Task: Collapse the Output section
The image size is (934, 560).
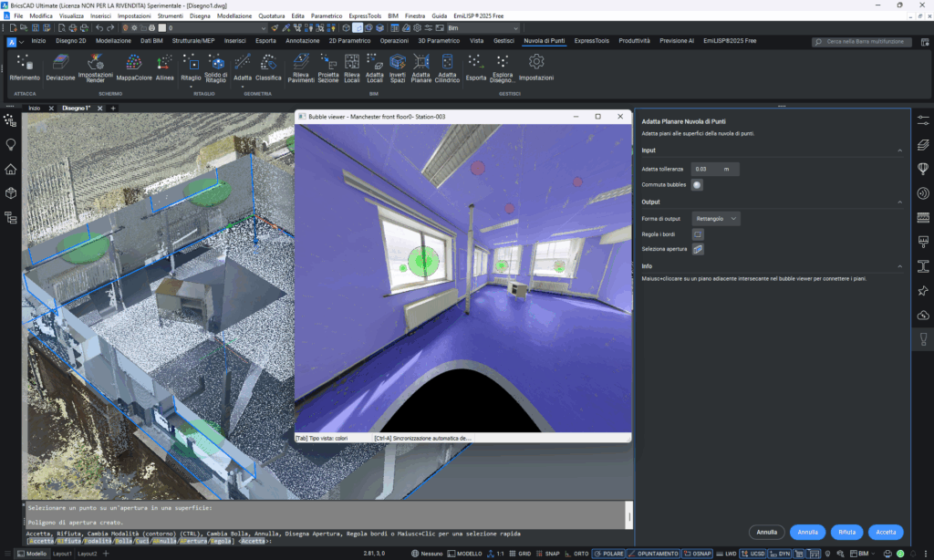Action: [x=899, y=202]
